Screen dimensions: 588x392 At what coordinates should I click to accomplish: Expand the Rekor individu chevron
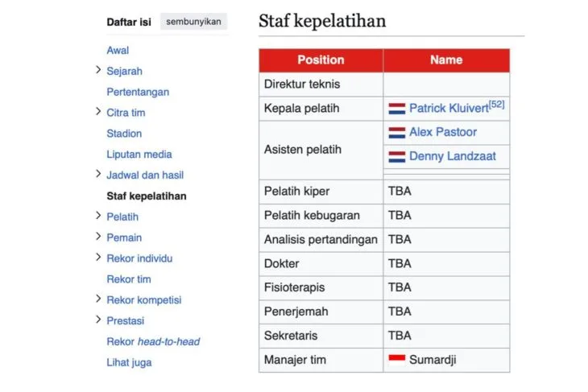[x=98, y=258]
